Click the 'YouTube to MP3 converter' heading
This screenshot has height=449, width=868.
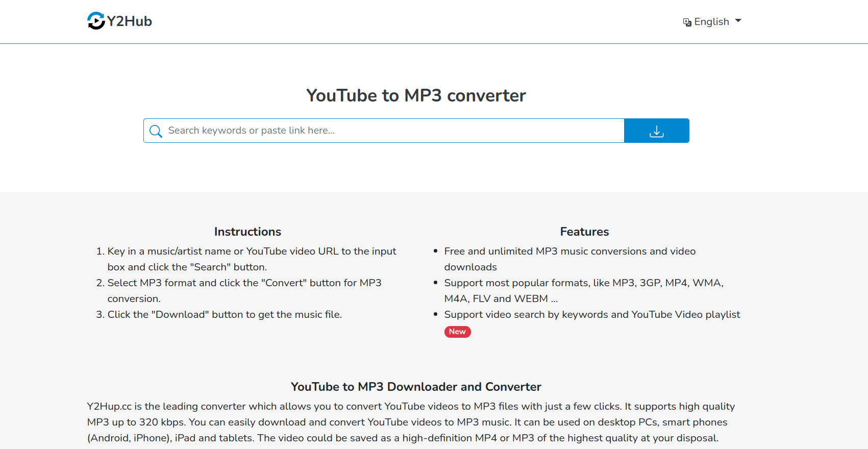coord(416,95)
